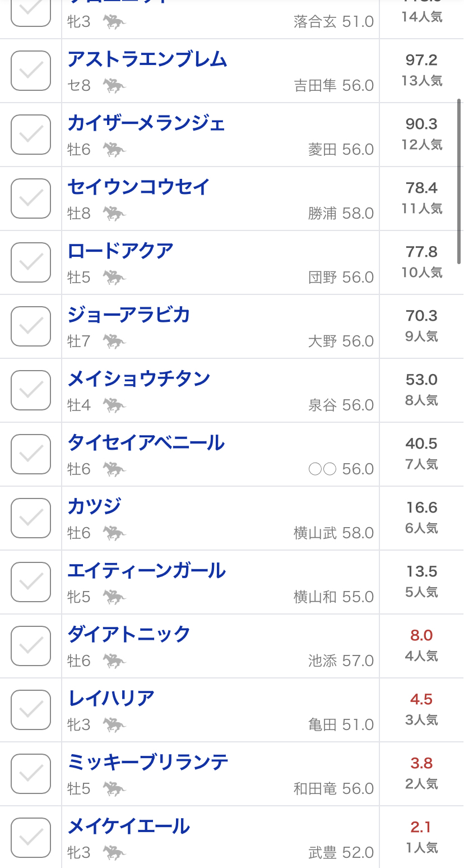The width and height of the screenshot is (464, 868).
Task: Tap the セイウンコウセイ name link
Action: (138, 187)
